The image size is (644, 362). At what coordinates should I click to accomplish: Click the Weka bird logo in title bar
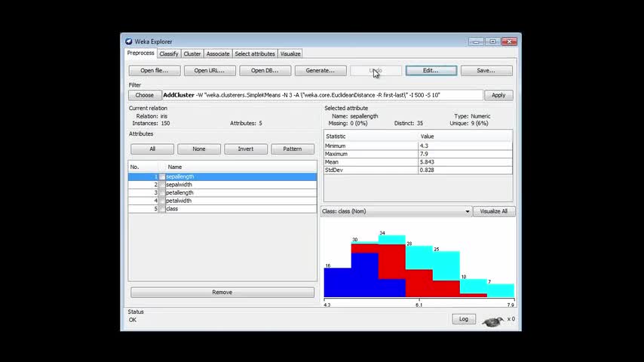pos(128,41)
